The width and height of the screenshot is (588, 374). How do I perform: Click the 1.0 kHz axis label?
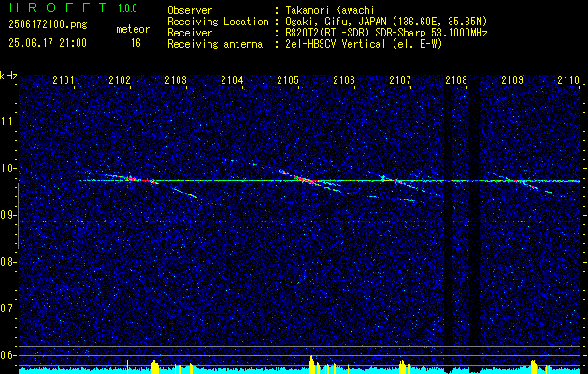7,169
